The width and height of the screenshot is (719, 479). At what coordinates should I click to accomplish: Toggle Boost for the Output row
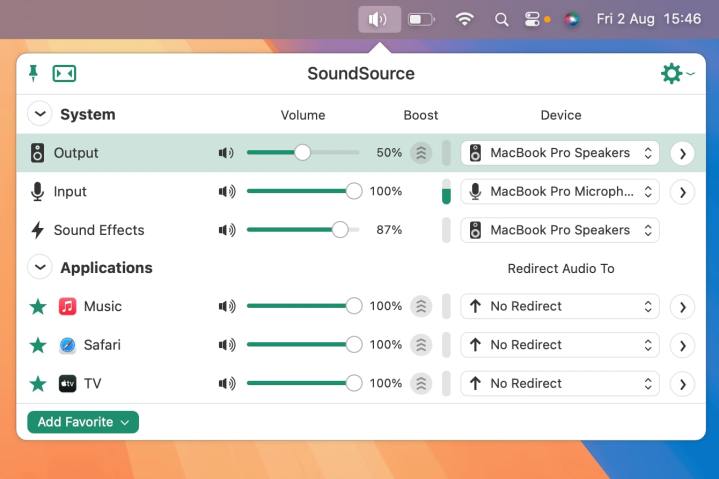point(421,153)
